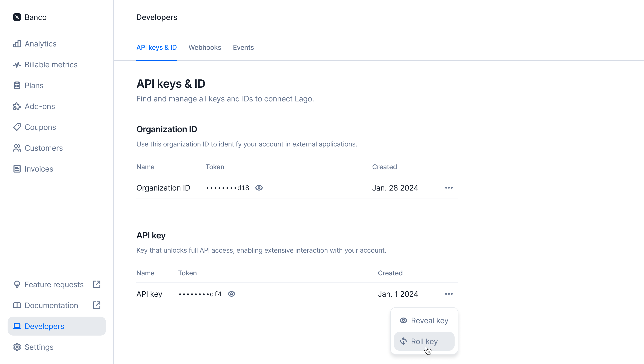Select the Plans clipboard icon

(17, 86)
